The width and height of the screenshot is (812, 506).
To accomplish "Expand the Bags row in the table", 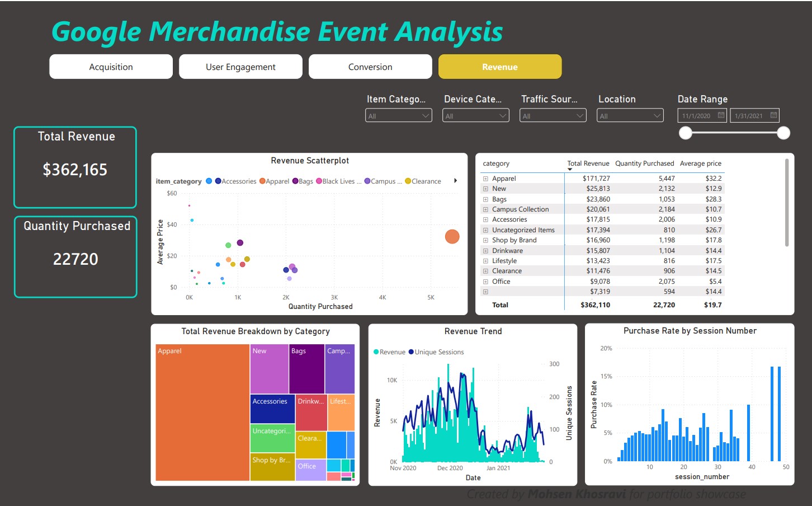I will (x=485, y=199).
